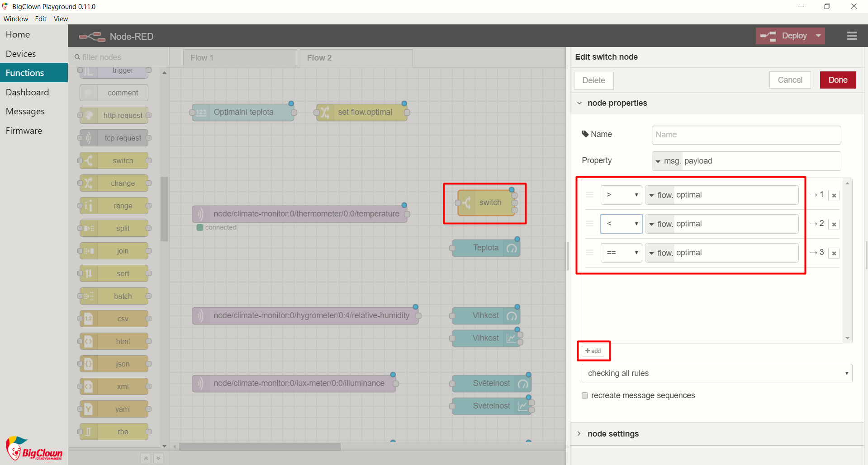This screenshot has width=868, height=465.
Task: Go to the Messages page
Action: pos(34,111)
